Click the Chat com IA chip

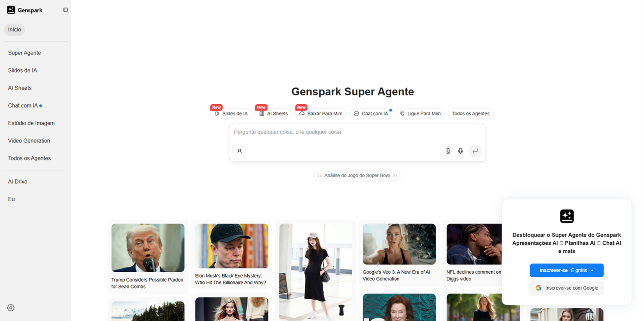[x=371, y=114]
